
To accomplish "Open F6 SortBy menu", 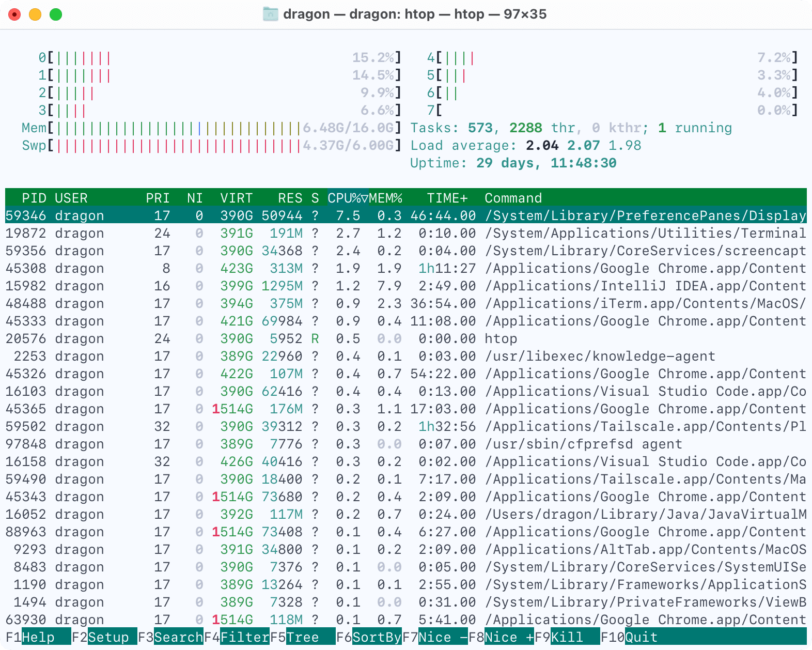I will coord(369,637).
